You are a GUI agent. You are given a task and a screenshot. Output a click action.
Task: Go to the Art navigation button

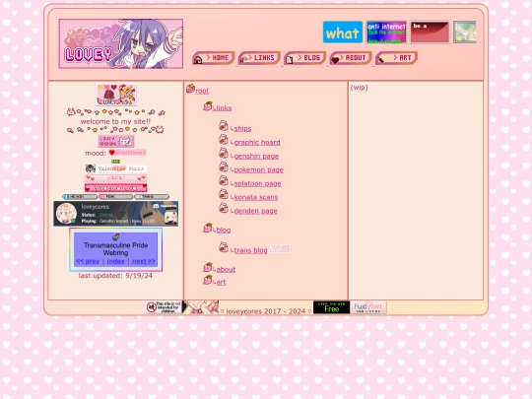pyautogui.click(x=396, y=58)
